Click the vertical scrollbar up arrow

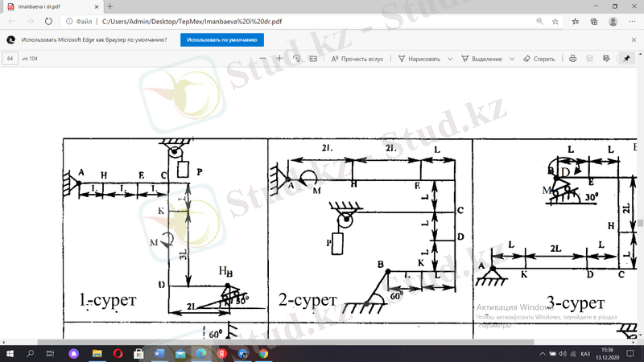(x=640, y=54)
